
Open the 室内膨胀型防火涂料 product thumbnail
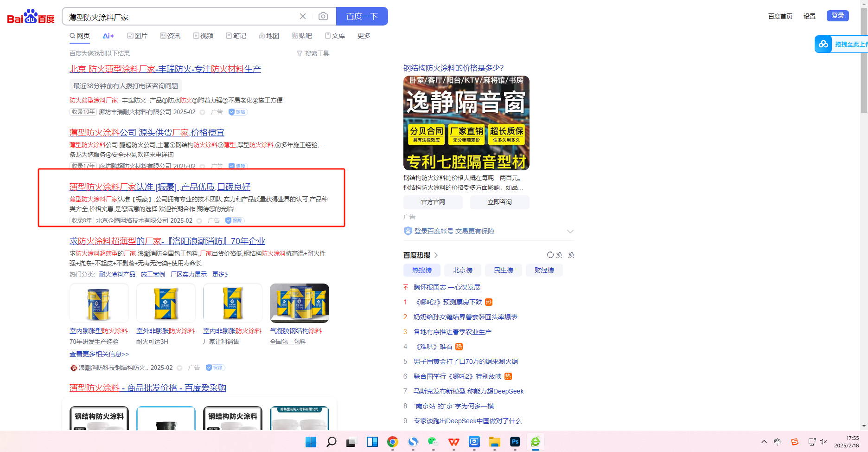pos(99,303)
